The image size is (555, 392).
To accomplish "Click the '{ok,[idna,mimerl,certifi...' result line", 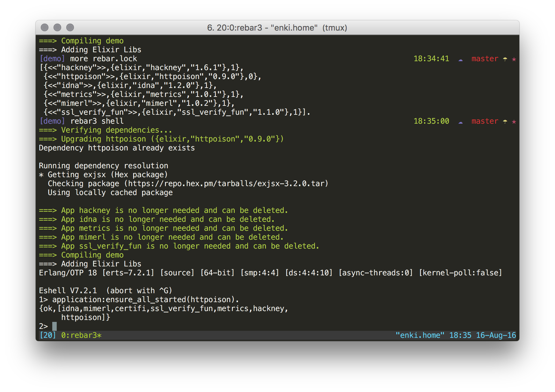I will point(163,309).
